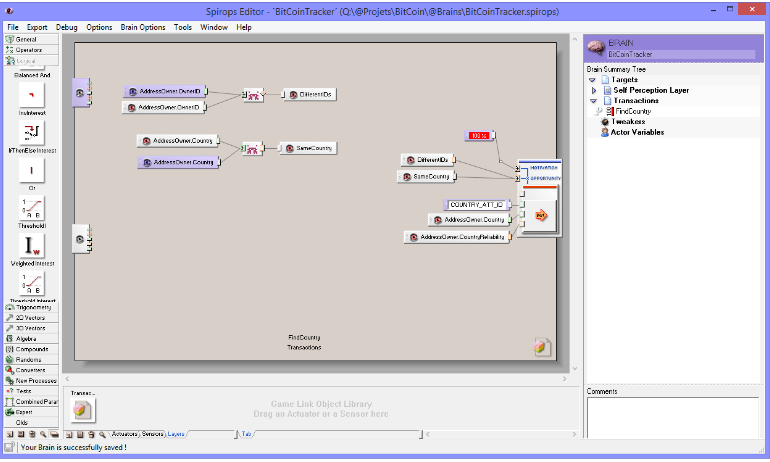This screenshot has height=462, width=770.
Task: Open the Randoms category button
Action: coord(31,360)
